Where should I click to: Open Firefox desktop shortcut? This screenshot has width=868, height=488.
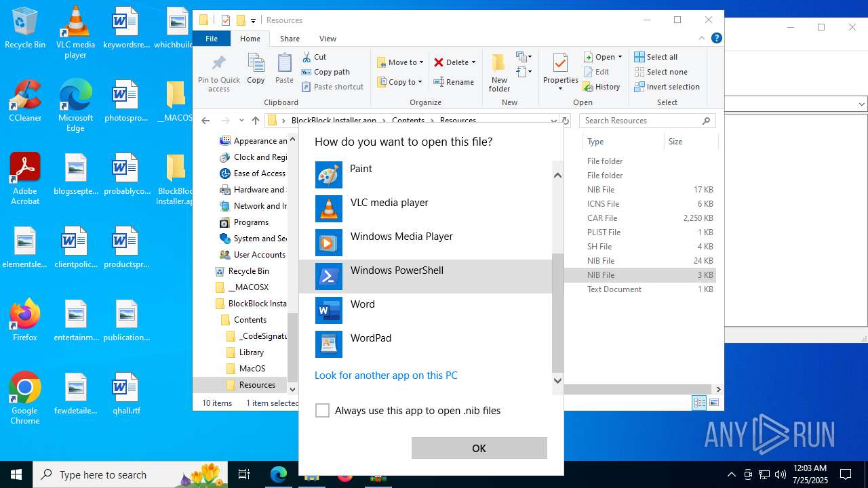coord(25,320)
